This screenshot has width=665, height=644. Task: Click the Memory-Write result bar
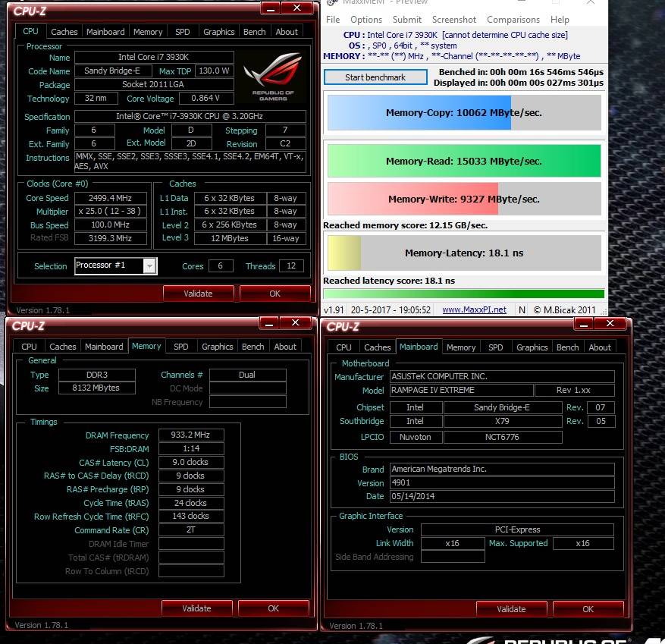pos(464,199)
